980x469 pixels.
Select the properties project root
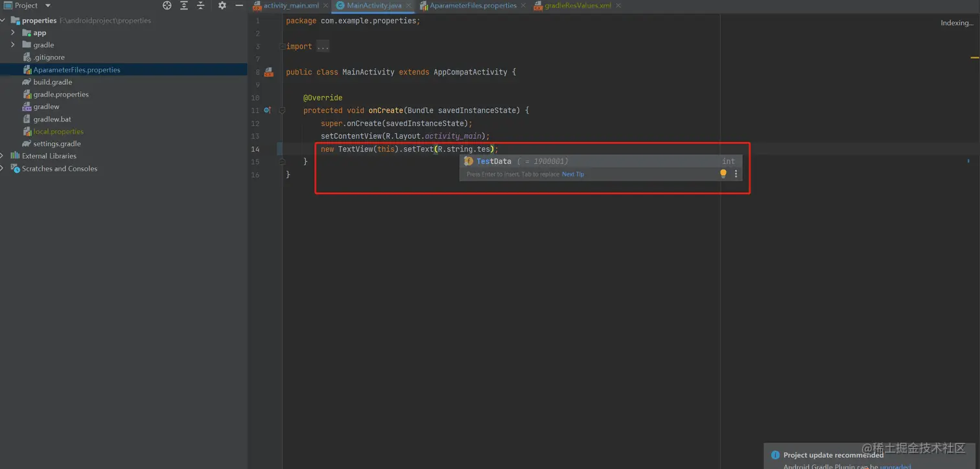124,20
